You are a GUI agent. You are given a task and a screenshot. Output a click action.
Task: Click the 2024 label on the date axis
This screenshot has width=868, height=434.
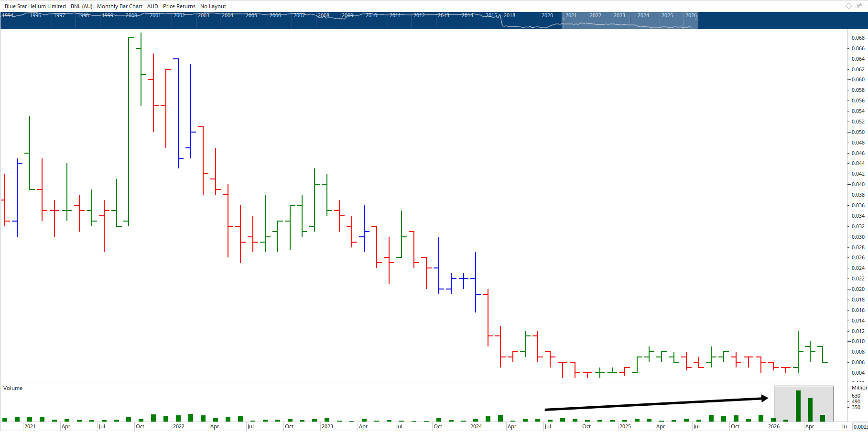tap(476, 426)
